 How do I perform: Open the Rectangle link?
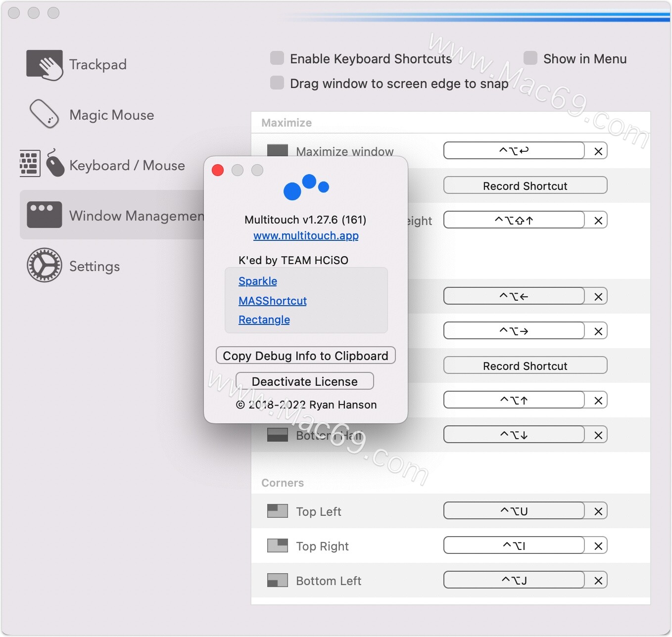(264, 319)
